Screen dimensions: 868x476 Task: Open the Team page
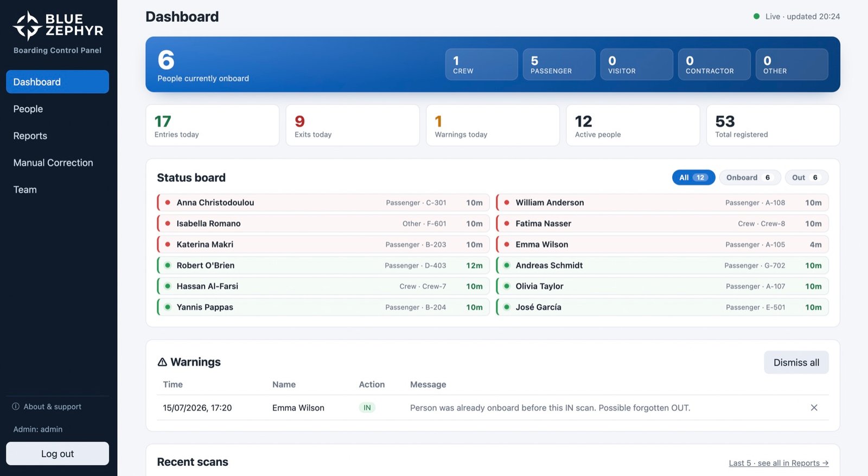58,190
